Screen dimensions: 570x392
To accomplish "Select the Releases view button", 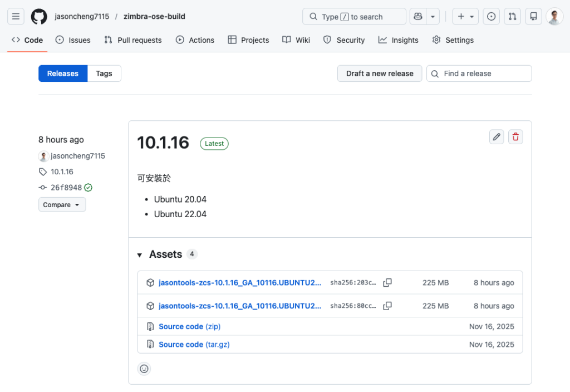I will coord(63,73).
